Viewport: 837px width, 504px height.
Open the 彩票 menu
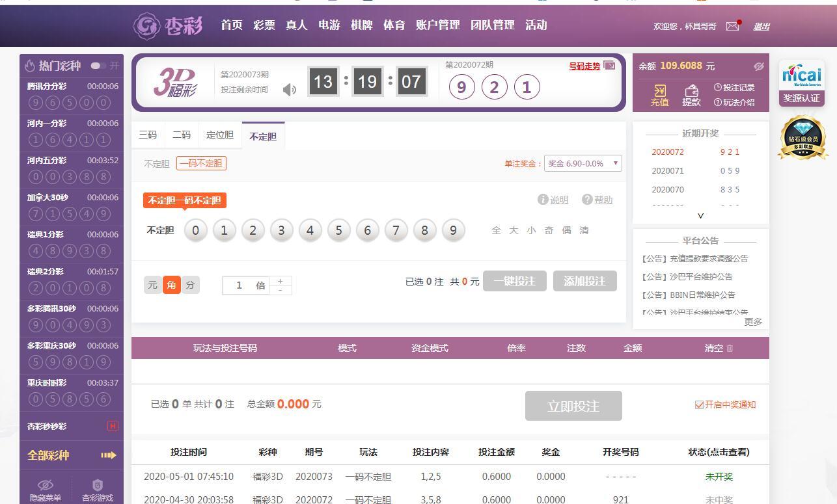(x=264, y=25)
